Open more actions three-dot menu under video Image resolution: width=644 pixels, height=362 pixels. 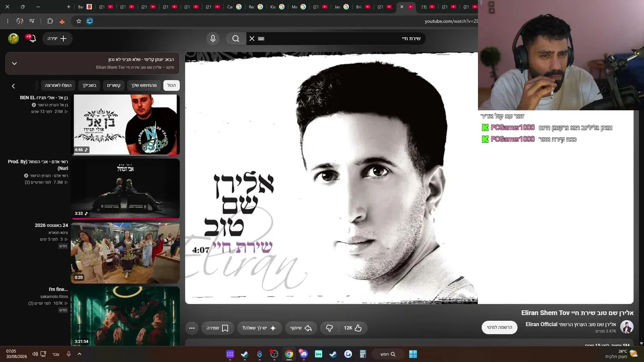pyautogui.click(x=192, y=328)
